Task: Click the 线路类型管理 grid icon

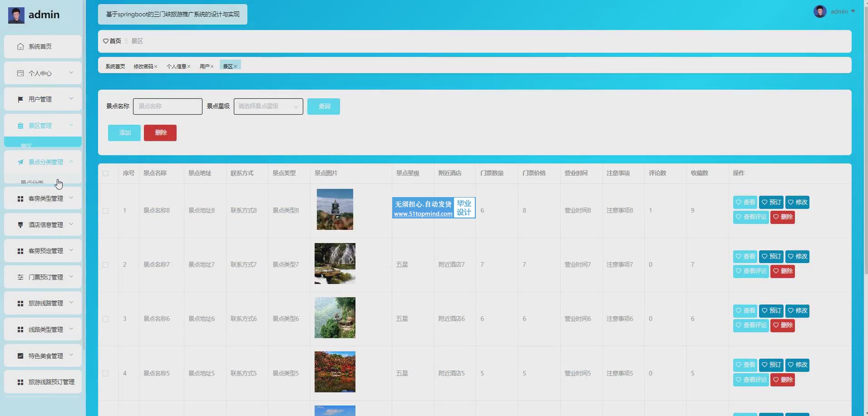Action: click(x=20, y=330)
